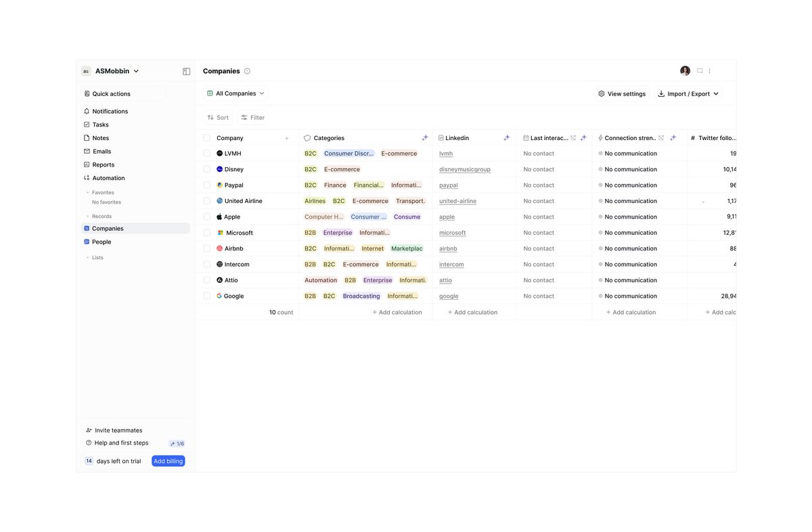The width and height of the screenshot is (812, 532).
Task: Click the onboarding progress 1/6 badge
Action: tap(177, 443)
